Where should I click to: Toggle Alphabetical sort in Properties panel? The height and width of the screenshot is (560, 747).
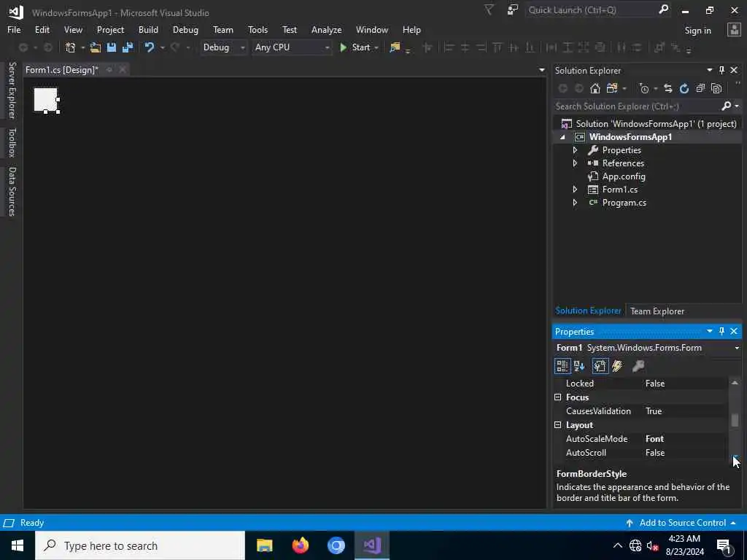(x=580, y=366)
